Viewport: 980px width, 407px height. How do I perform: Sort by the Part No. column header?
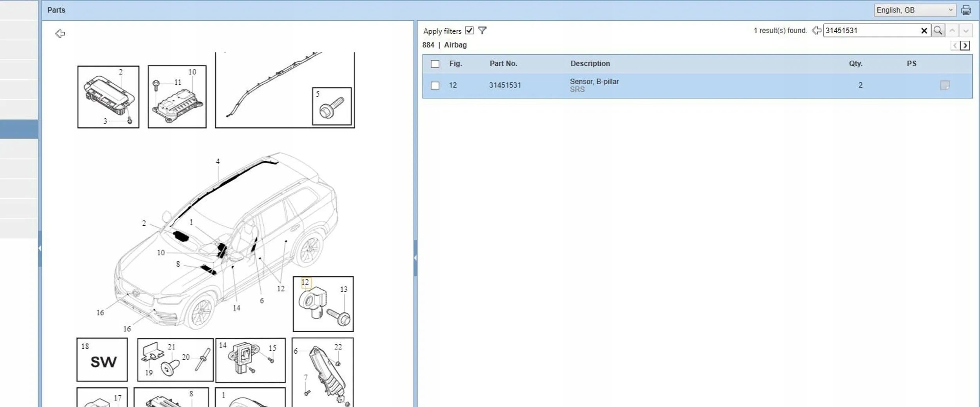coord(503,63)
